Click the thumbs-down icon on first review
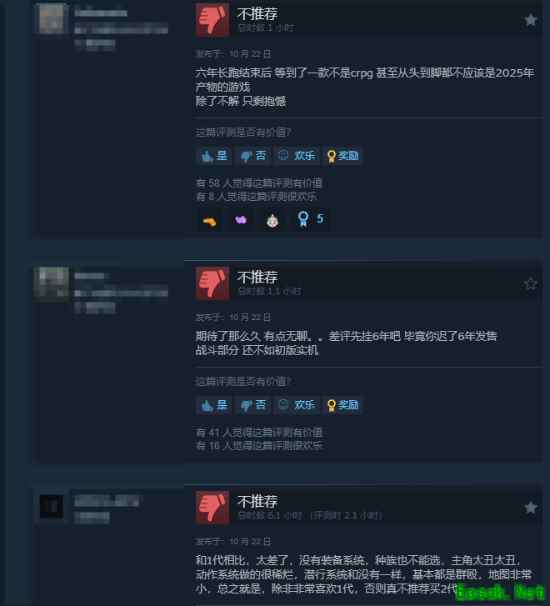 [212, 20]
